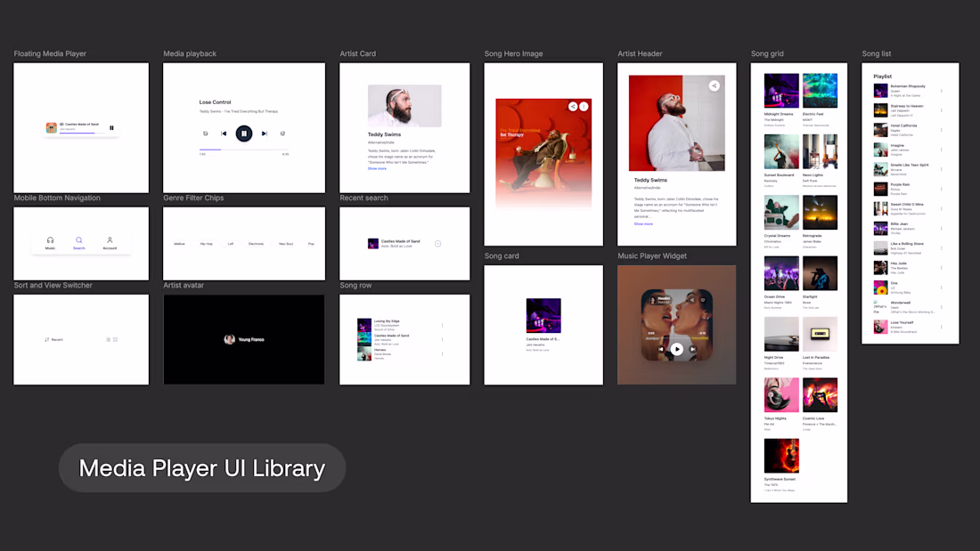980x551 pixels.
Task: Select the Account nav icon
Action: click(110, 239)
